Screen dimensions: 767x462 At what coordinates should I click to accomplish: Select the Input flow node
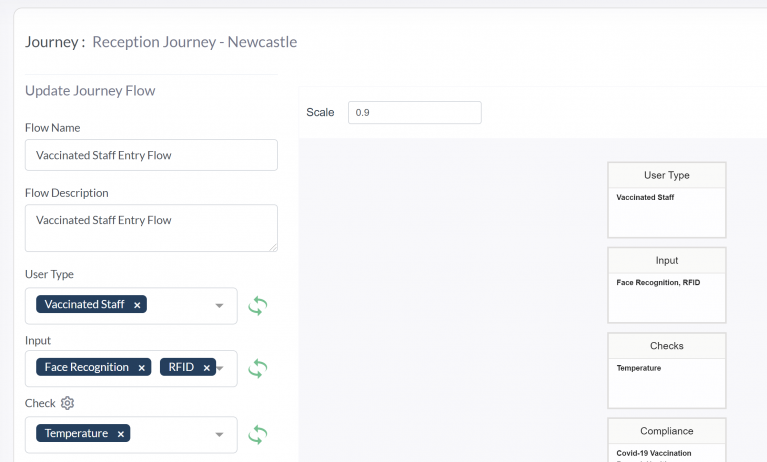point(667,285)
